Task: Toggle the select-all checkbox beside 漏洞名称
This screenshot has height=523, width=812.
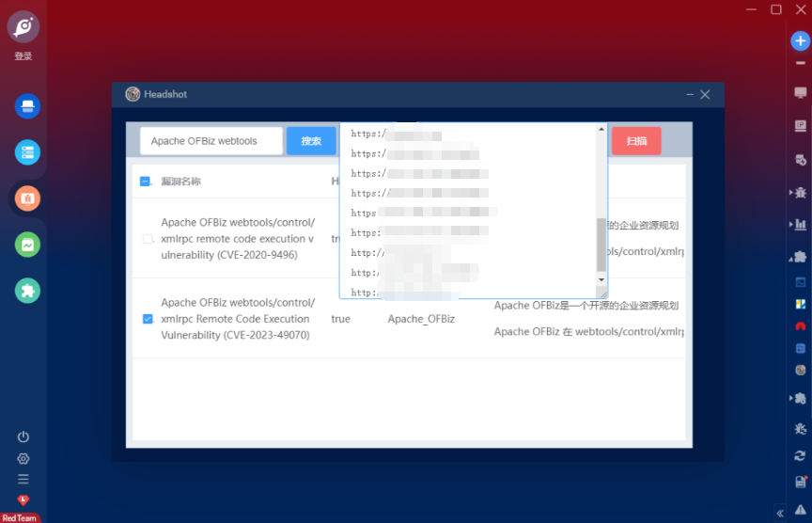Action: [145, 182]
